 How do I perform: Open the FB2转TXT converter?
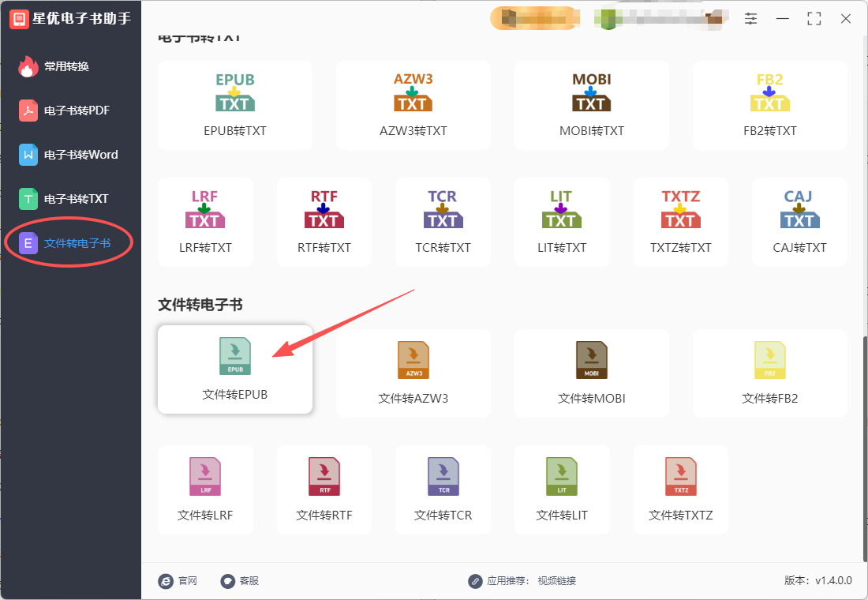point(769,105)
